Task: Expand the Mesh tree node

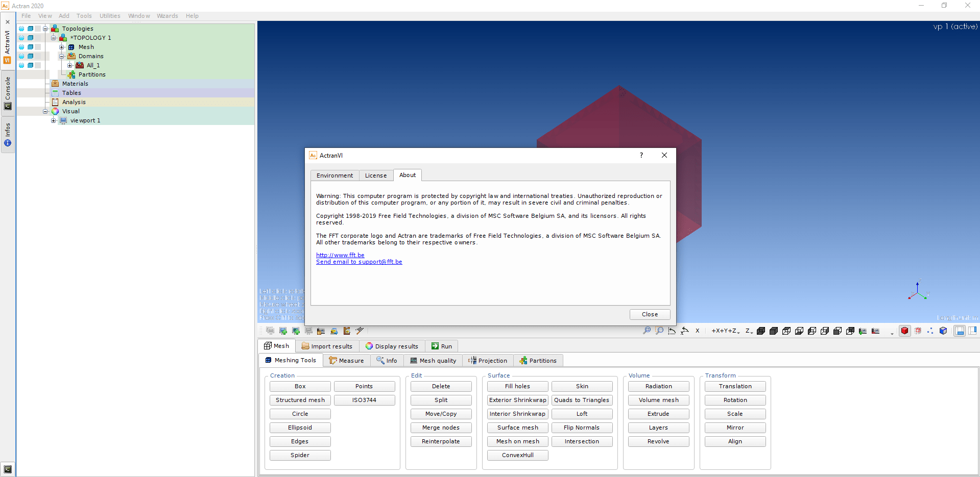Action: point(62,47)
